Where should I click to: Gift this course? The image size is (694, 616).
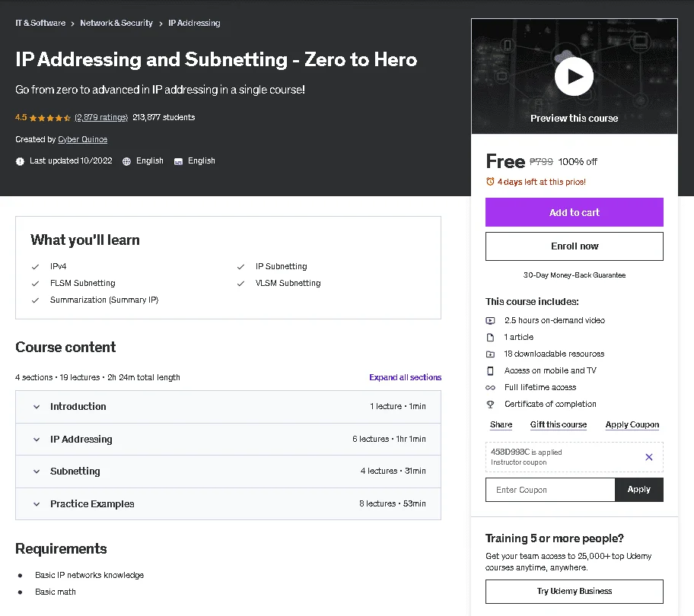click(x=559, y=424)
